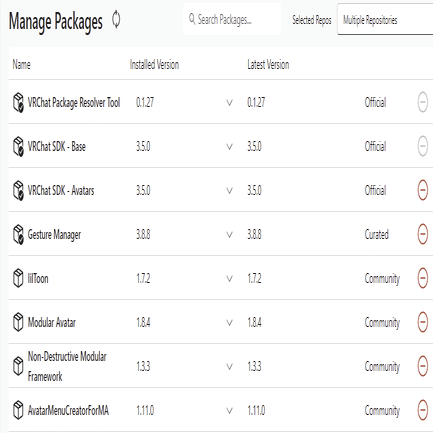Expand version dropdown for Modular Avatar
The image size is (433, 433).
pyautogui.click(x=230, y=323)
